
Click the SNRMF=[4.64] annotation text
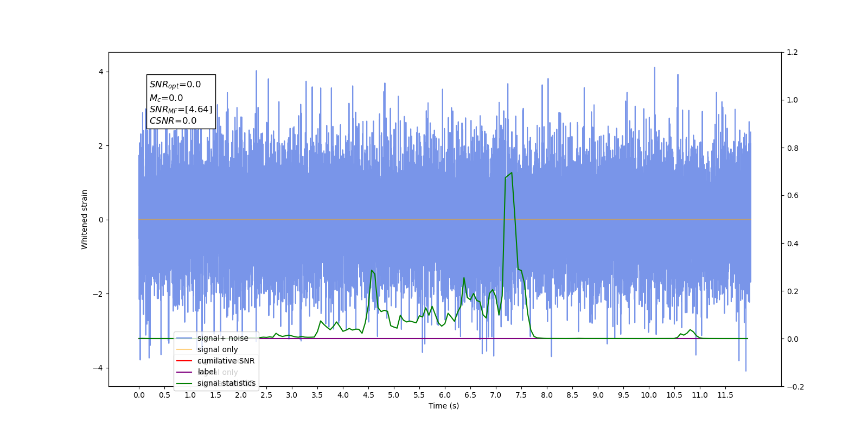click(x=181, y=110)
